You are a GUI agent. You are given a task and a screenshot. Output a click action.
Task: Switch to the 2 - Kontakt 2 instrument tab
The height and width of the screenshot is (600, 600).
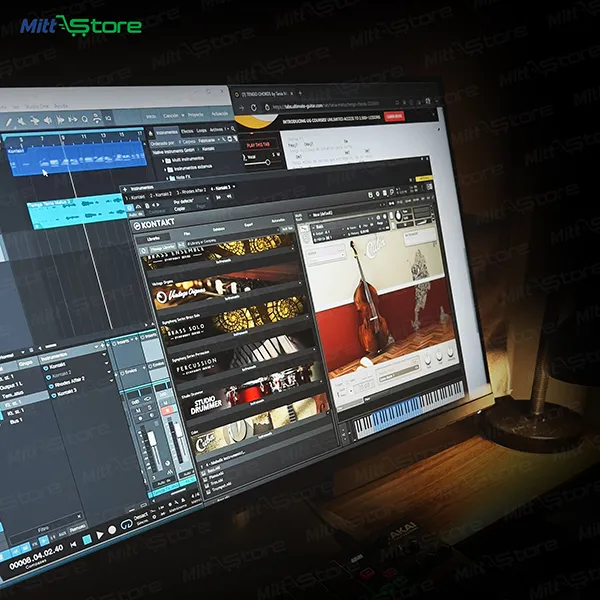click(x=161, y=194)
